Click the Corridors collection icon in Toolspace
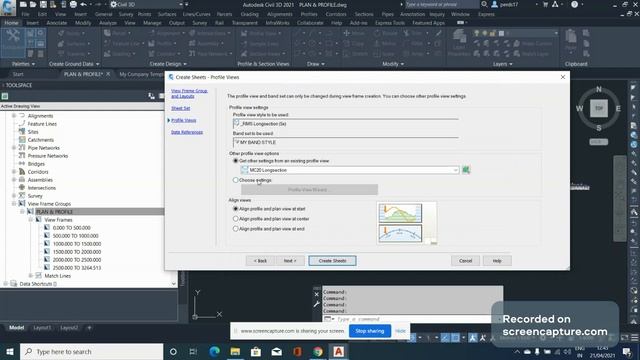 [x=22, y=172]
